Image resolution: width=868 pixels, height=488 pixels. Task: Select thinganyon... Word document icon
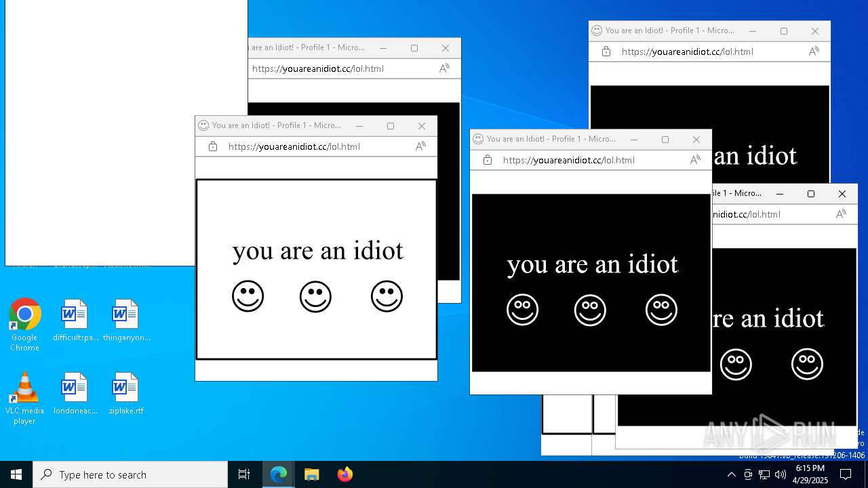coord(126,320)
